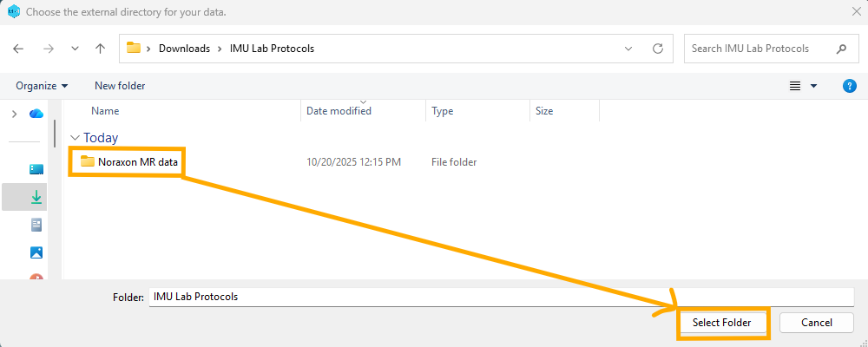
Task: Close the directory chooser dialog
Action: coord(855,11)
